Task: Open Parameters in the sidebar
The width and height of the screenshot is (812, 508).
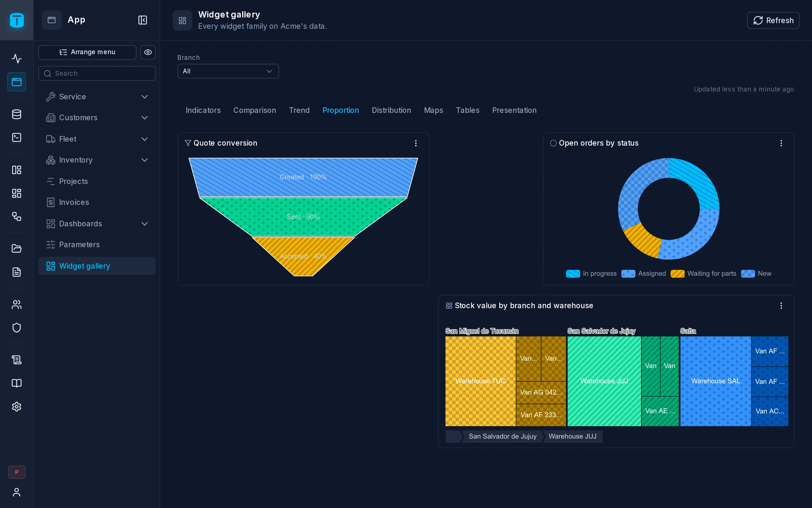Action: [97, 245]
